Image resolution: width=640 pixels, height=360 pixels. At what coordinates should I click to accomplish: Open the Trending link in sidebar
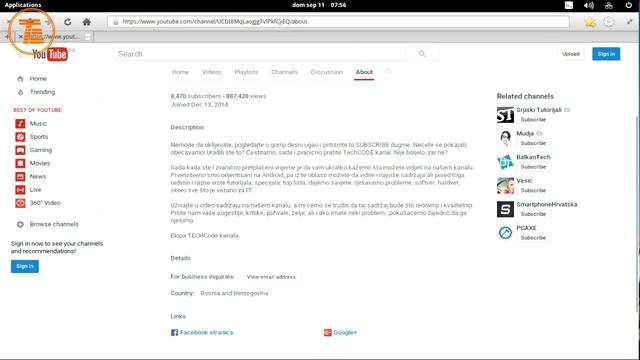coord(42,92)
